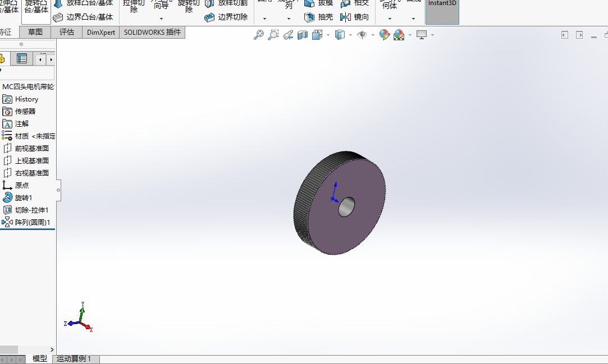Screen dimensions: 608x364
Task: Switch to the 草图 (Sketch) tab
Action: (x=35, y=32)
